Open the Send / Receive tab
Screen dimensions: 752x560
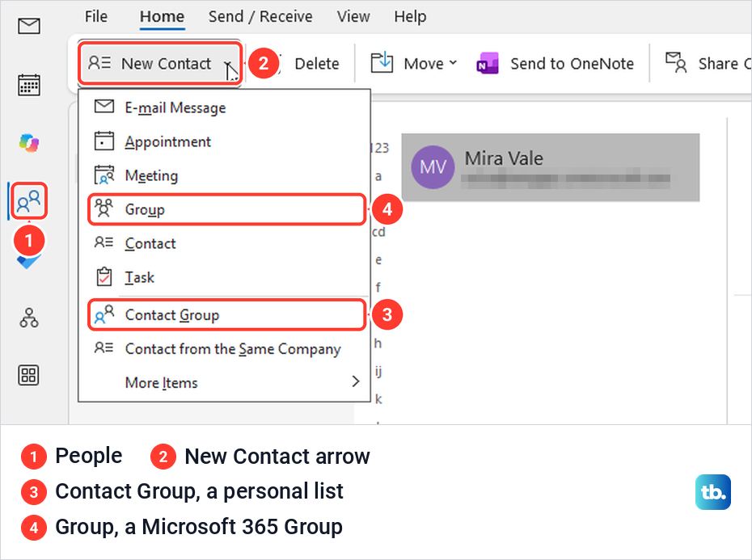(260, 16)
